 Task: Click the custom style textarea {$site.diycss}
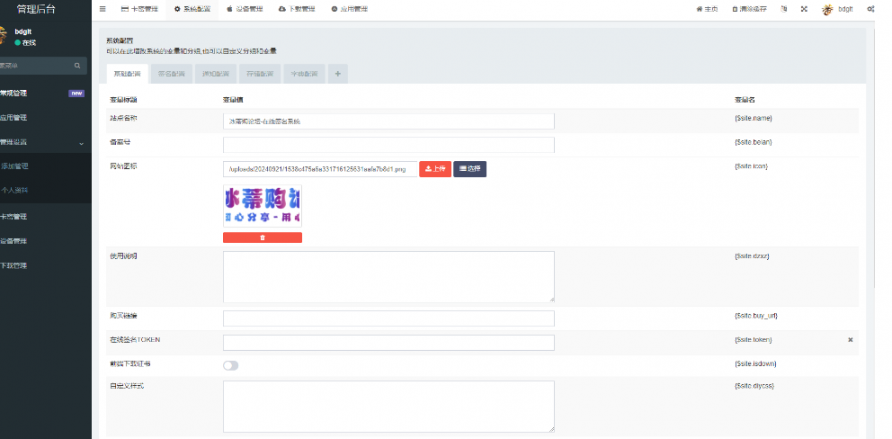click(389, 407)
